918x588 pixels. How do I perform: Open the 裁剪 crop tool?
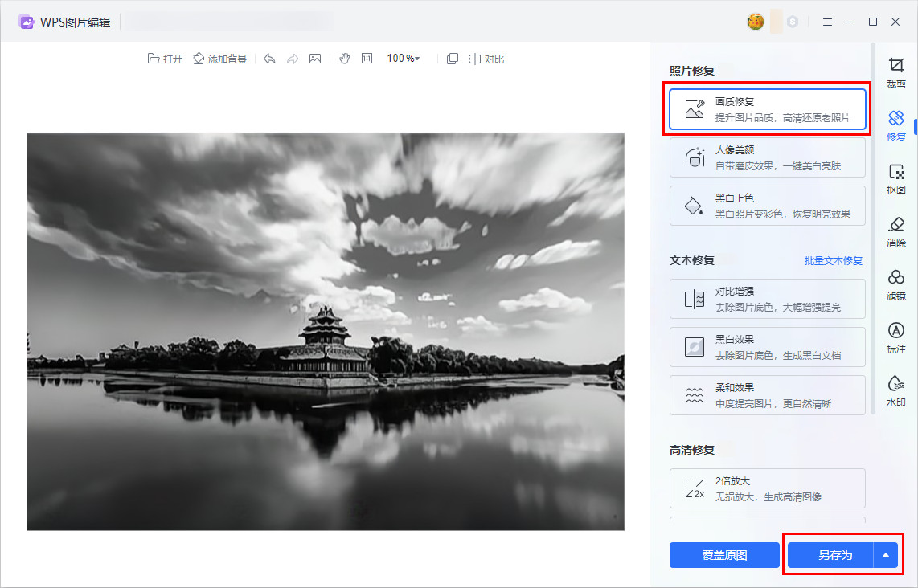click(895, 72)
